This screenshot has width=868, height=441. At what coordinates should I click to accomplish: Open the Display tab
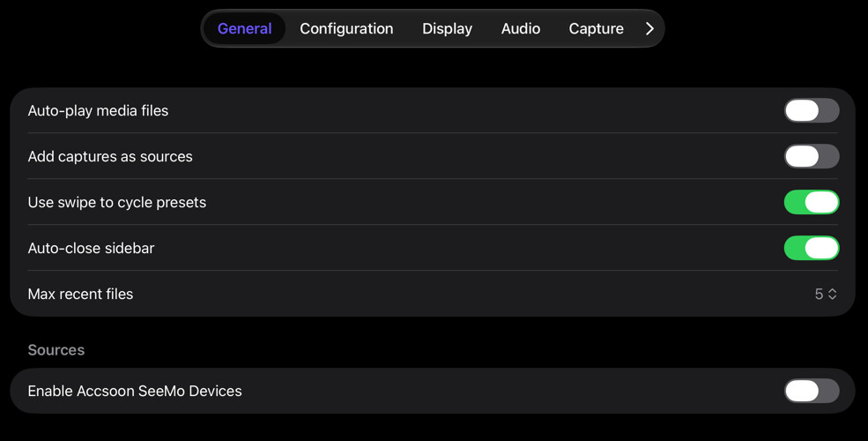448,29
